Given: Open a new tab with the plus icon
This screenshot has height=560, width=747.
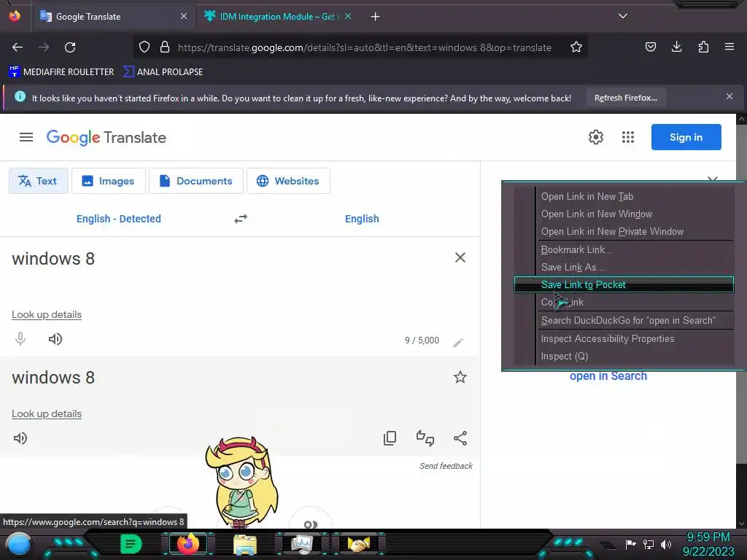Looking at the screenshot, I should [376, 17].
